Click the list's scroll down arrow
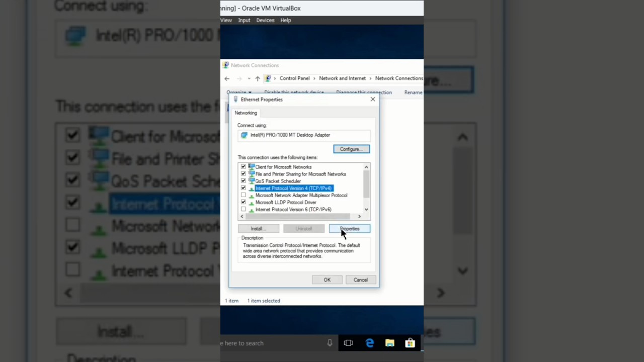 coord(366,209)
